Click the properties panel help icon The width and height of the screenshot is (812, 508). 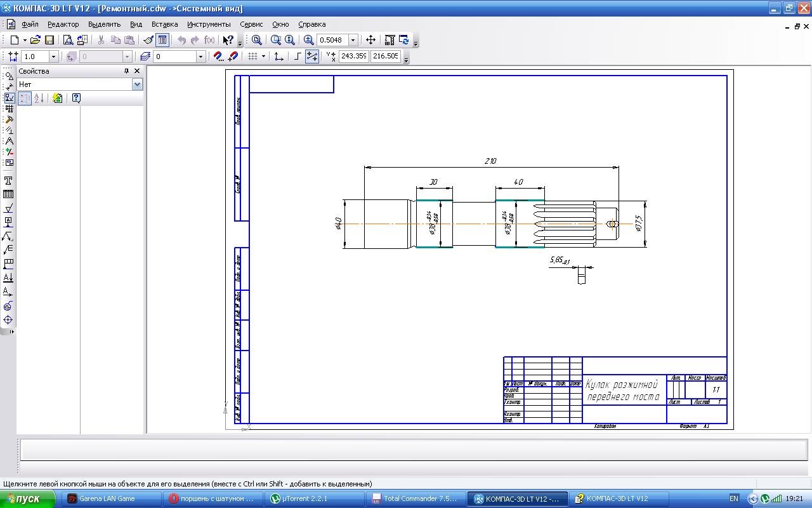[76, 98]
